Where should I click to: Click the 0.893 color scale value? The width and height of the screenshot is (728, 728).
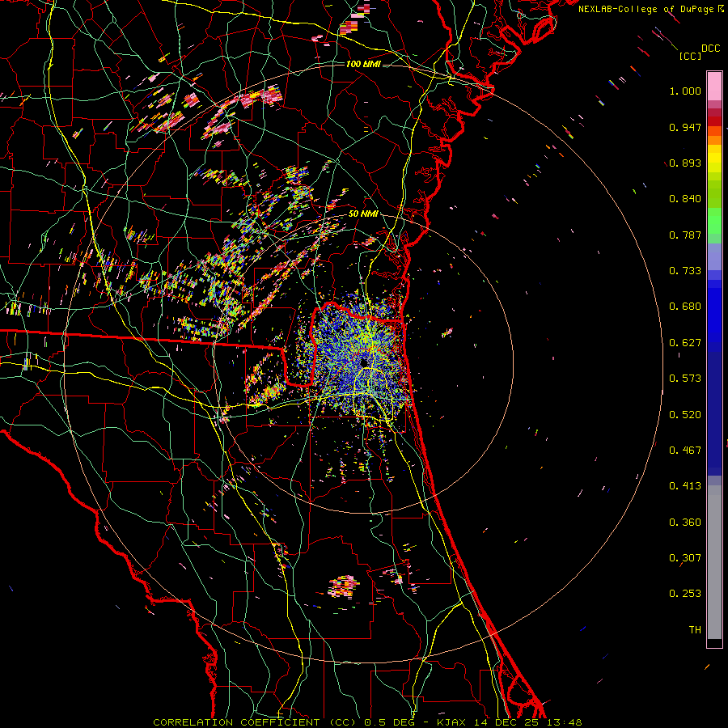click(685, 163)
